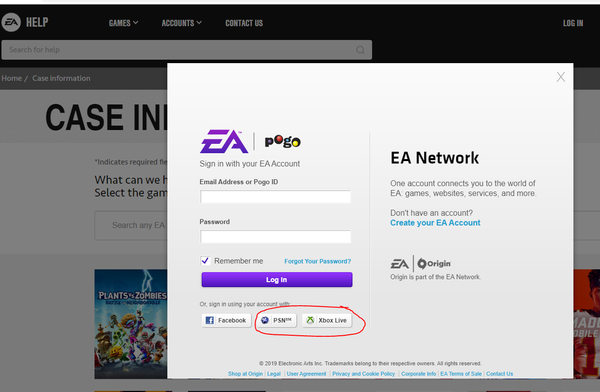Open the Corporate Info footer link
Screen dimensions: 600x392
coord(419,374)
